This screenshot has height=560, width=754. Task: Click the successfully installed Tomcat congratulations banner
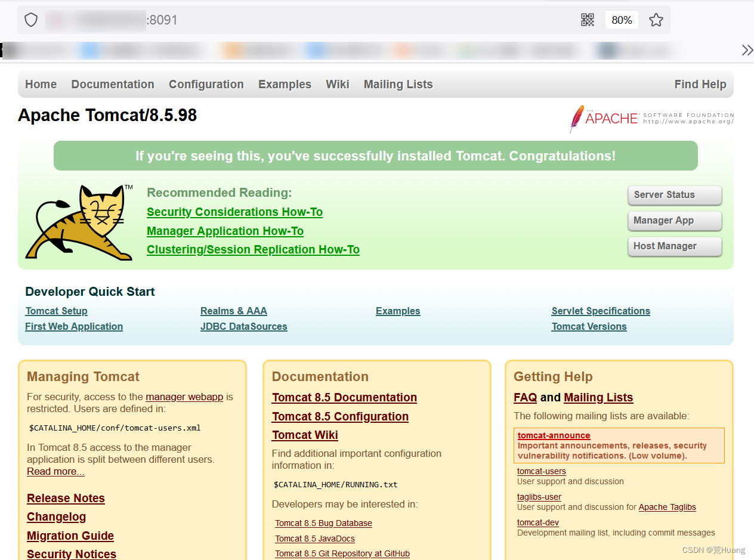pyautogui.click(x=376, y=156)
